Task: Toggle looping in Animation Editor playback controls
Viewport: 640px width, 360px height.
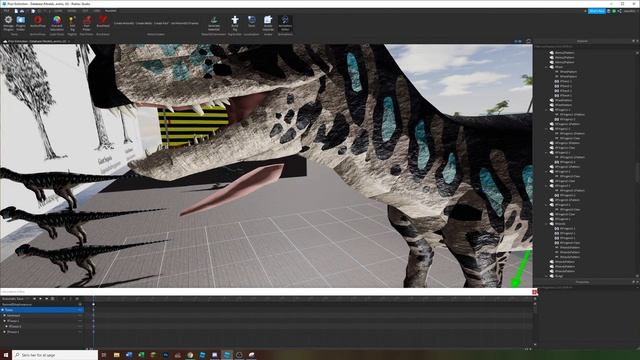Action: 53,299
